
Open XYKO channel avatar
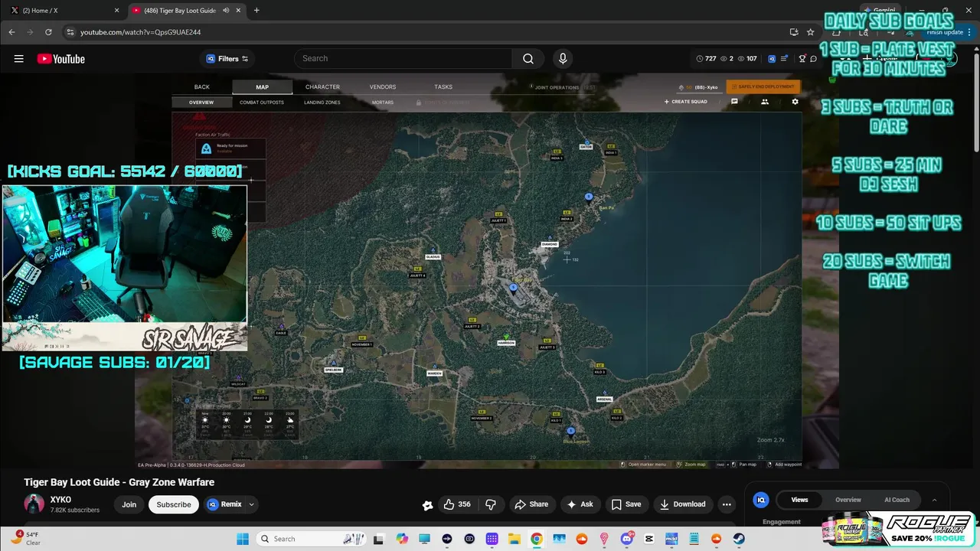coord(34,504)
